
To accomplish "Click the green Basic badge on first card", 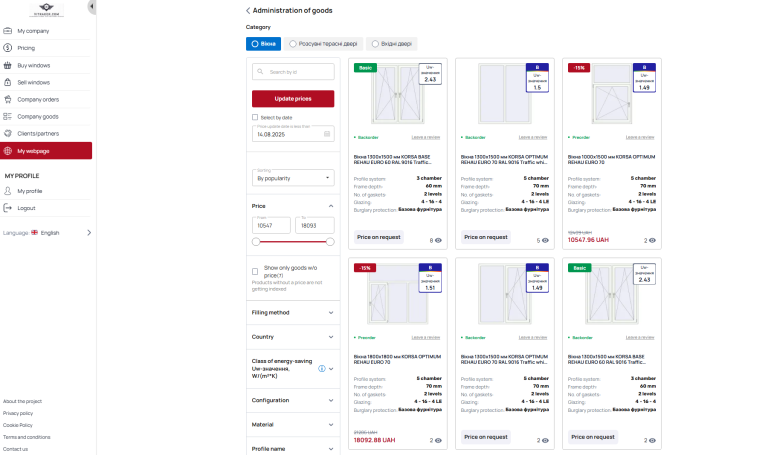I will (x=365, y=68).
